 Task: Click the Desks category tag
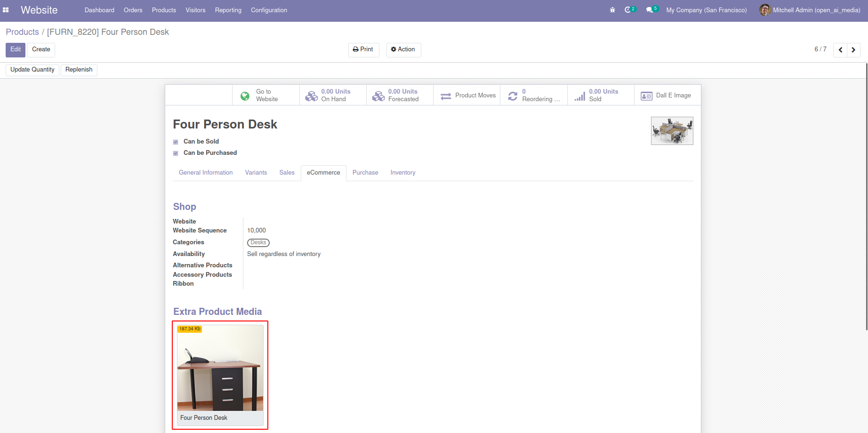258,243
